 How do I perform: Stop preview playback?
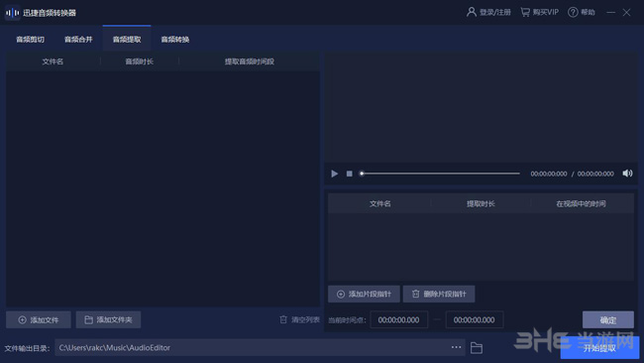[x=349, y=174]
